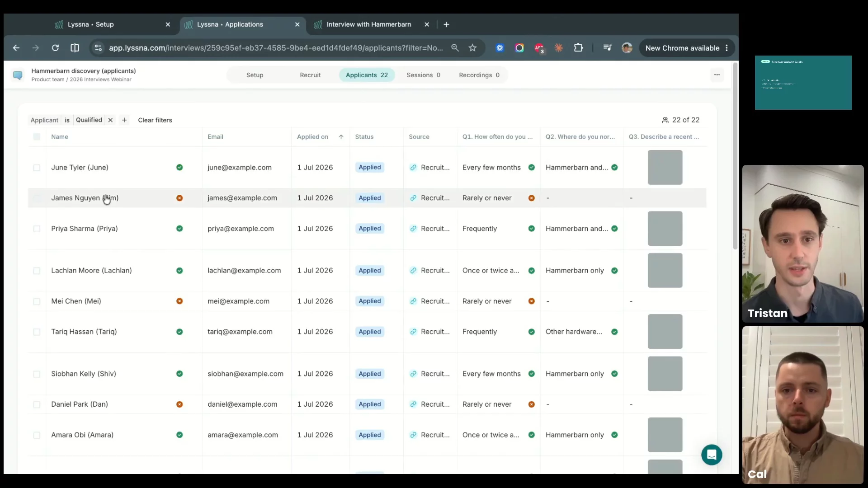
Task: Select Siobhan Kelly's row checkbox
Action: [x=37, y=374]
